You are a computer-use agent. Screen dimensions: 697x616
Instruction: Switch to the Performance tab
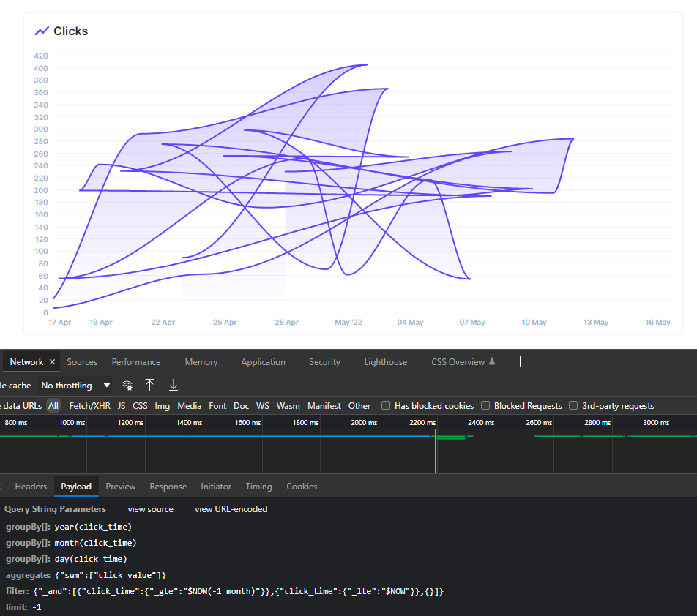pos(136,362)
